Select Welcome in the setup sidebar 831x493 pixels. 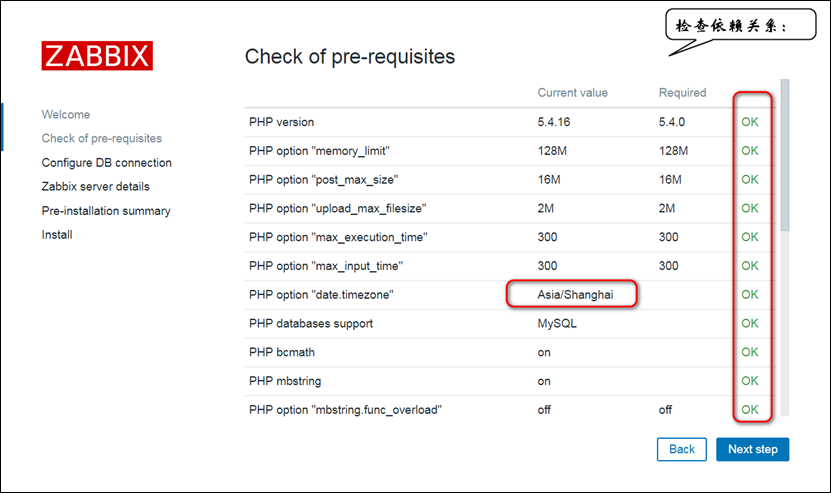tap(66, 115)
